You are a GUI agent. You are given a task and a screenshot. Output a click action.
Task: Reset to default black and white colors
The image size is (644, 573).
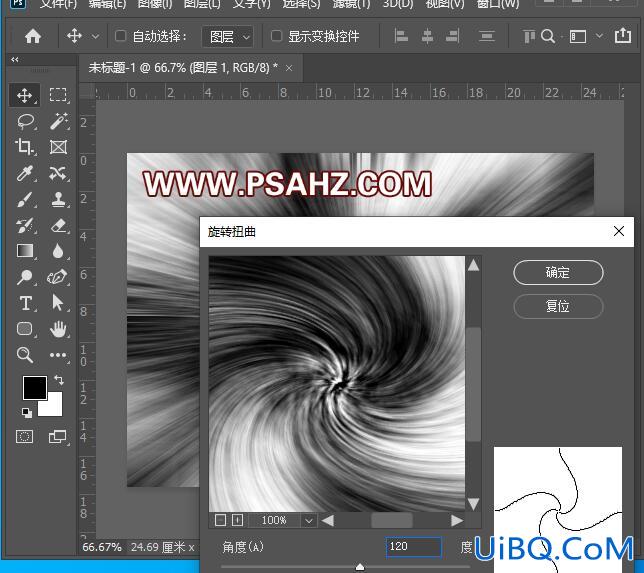[27, 412]
